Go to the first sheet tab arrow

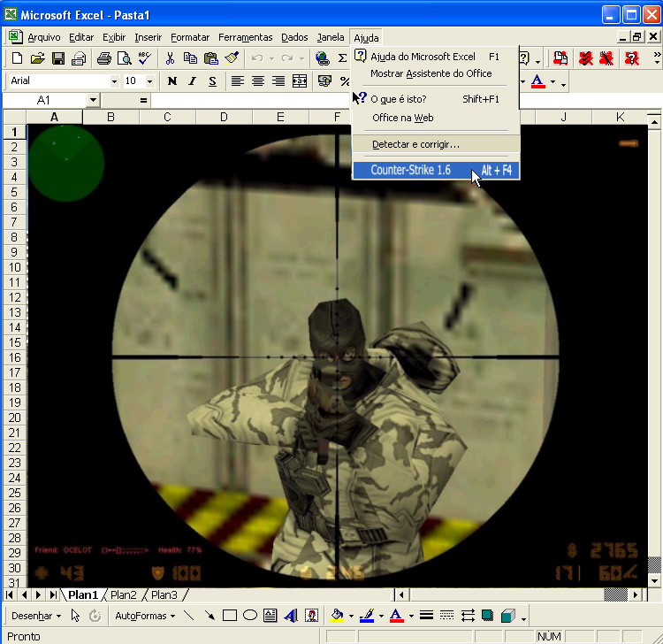[x=10, y=595]
